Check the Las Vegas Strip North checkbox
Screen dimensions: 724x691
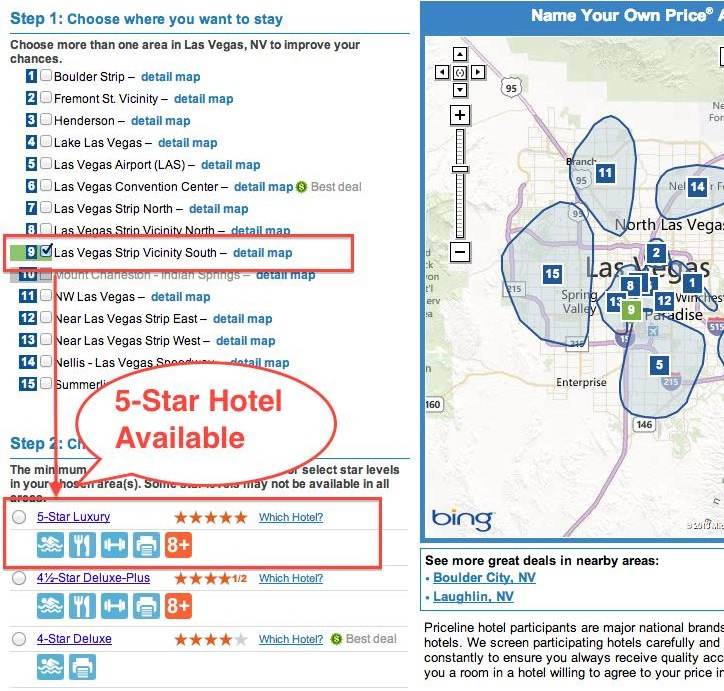point(46,207)
